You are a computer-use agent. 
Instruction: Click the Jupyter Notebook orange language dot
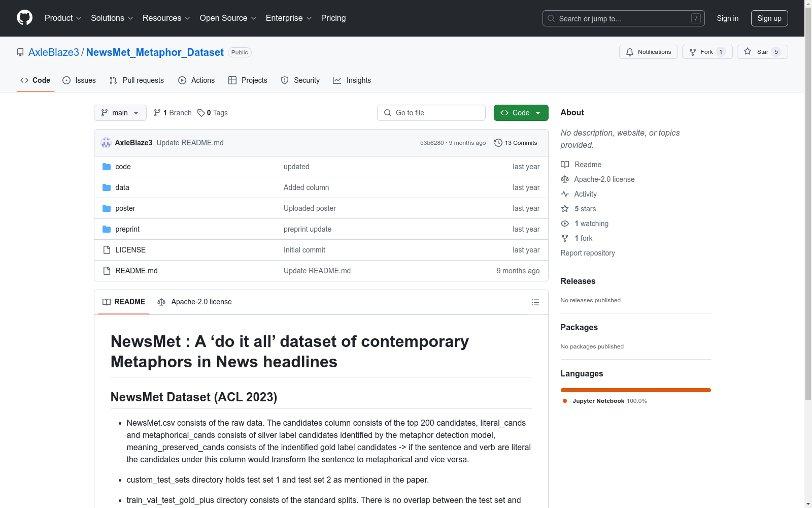(x=565, y=401)
